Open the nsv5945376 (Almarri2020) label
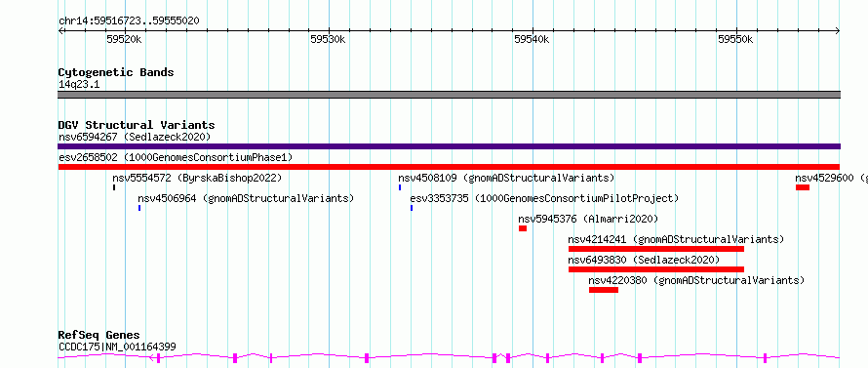 tap(588, 219)
